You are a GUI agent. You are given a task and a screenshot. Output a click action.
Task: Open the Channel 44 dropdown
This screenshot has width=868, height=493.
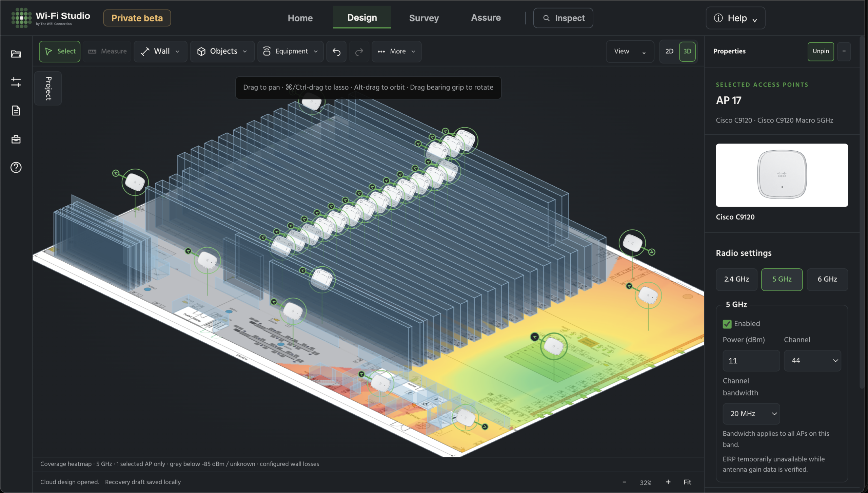812,361
